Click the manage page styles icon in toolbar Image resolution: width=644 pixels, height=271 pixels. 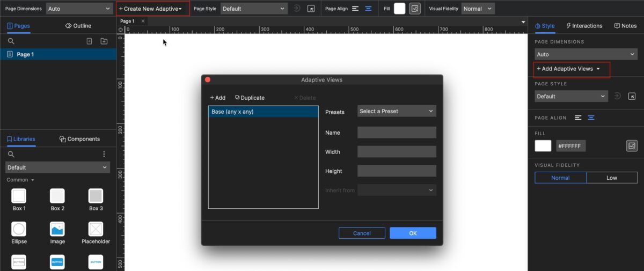pos(311,9)
